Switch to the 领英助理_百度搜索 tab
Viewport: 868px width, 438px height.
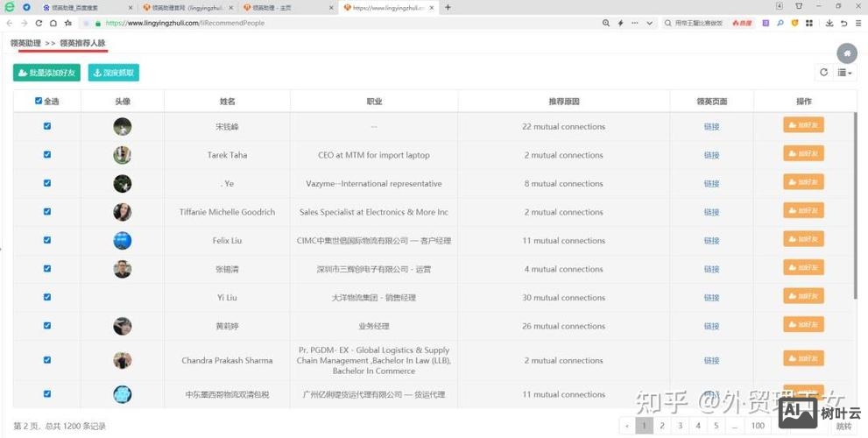point(87,8)
